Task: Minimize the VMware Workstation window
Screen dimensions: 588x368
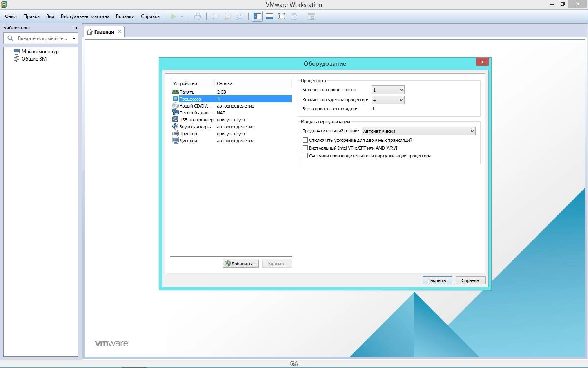Action: pos(552,4)
